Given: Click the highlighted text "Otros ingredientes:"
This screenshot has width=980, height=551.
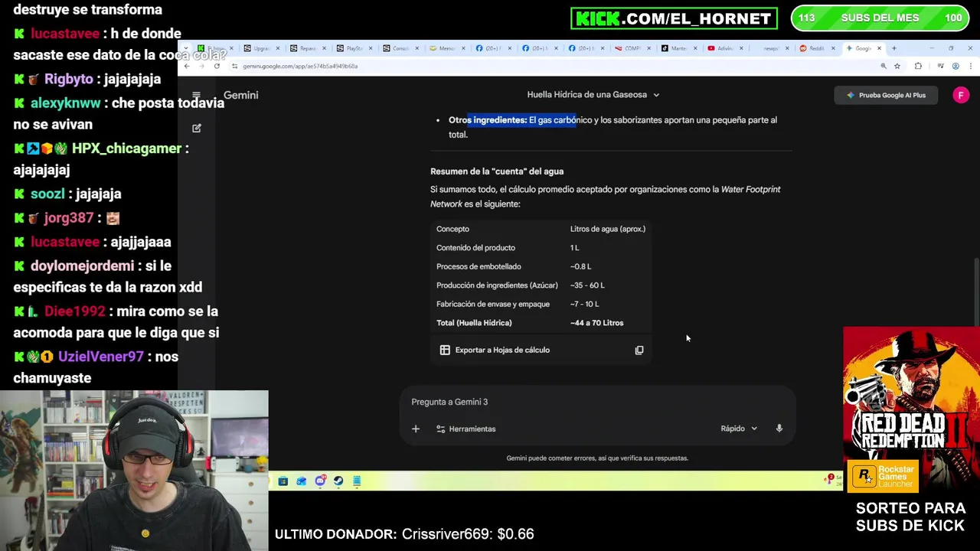Looking at the screenshot, I should pyautogui.click(x=488, y=120).
